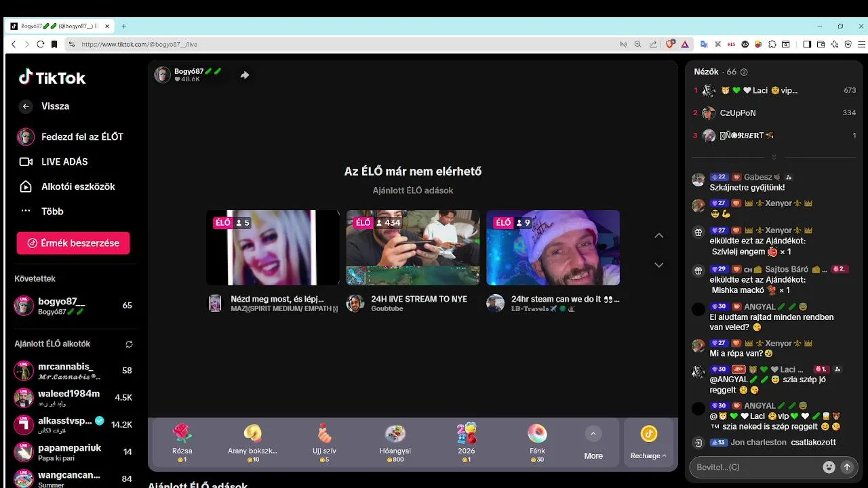This screenshot has height=488, width=868.
Task: Send Ujj szív gift
Action: pyautogui.click(x=325, y=442)
